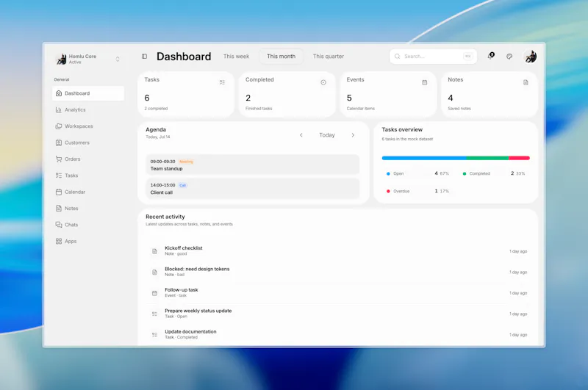Click the red Overdue legend dot

(388, 191)
